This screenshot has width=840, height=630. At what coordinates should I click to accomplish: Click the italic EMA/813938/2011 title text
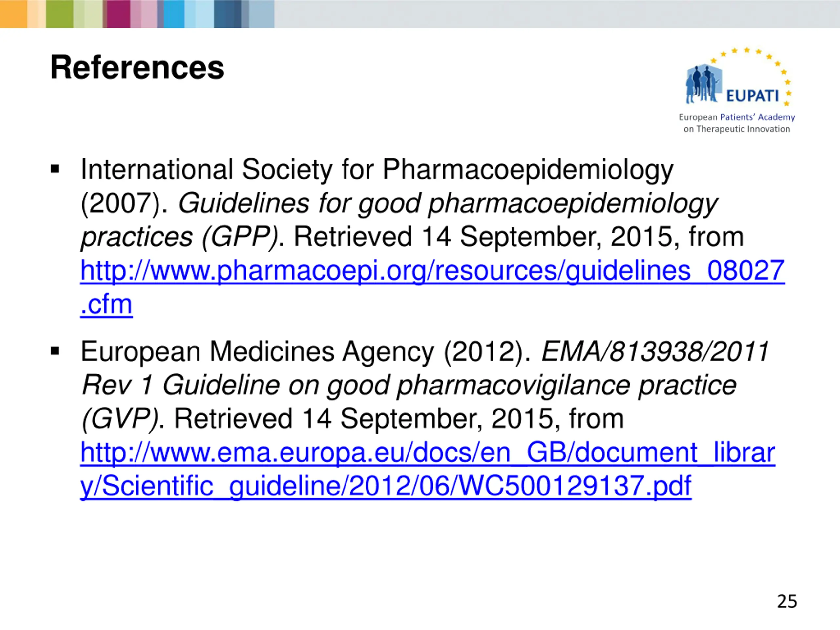(x=655, y=351)
